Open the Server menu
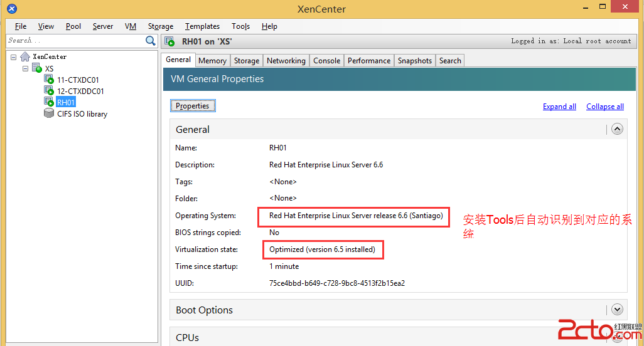The height and width of the screenshot is (346, 644). click(x=103, y=26)
